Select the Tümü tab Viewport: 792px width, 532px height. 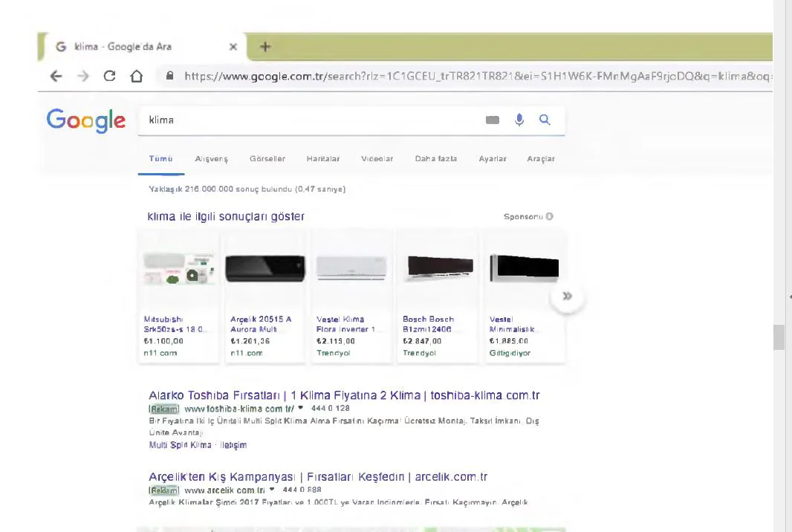click(x=160, y=159)
